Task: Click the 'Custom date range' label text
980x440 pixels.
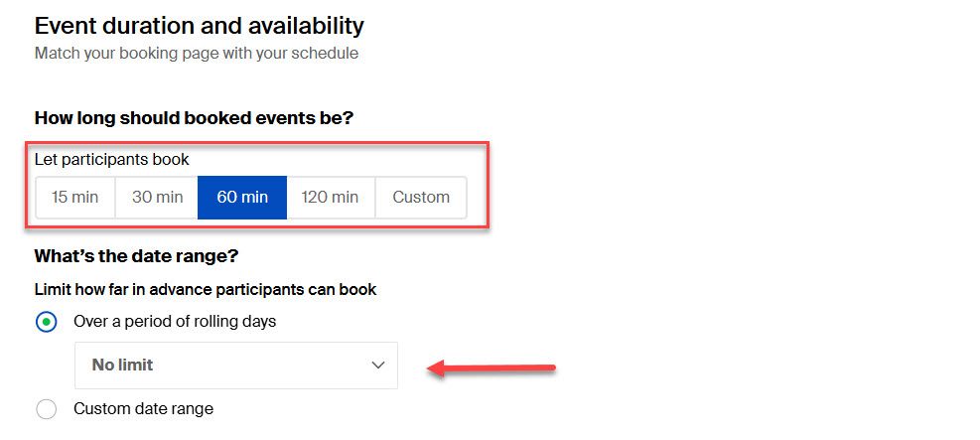Action: [x=143, y=408]
